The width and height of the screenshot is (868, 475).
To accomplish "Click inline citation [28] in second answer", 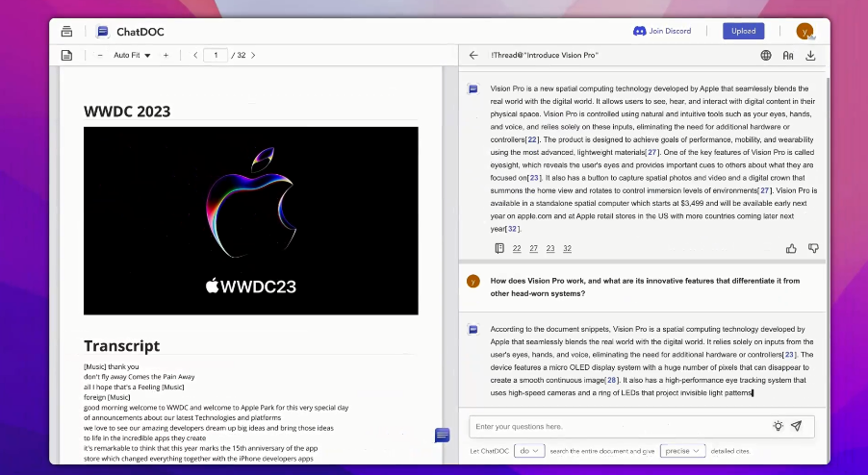I will tap(612, 381).
